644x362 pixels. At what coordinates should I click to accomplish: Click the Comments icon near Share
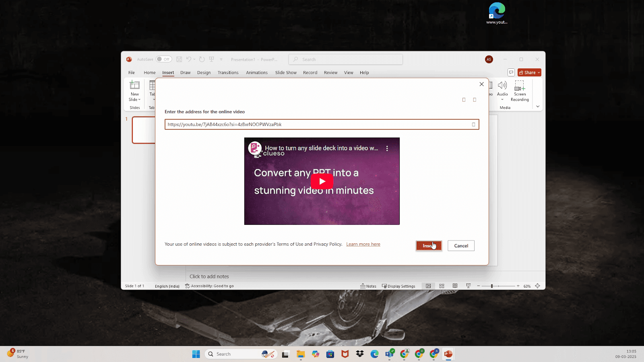coord(511,72)
